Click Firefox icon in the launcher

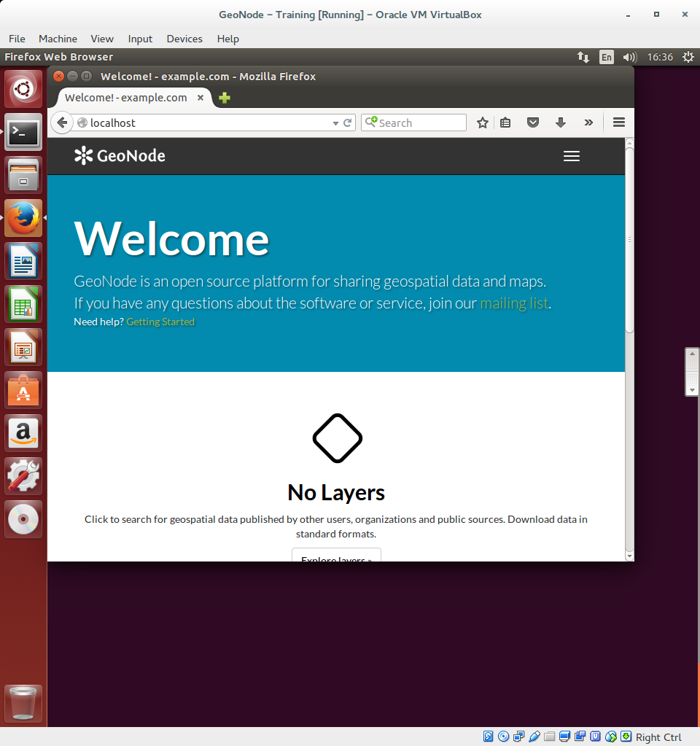click(23, 218)
